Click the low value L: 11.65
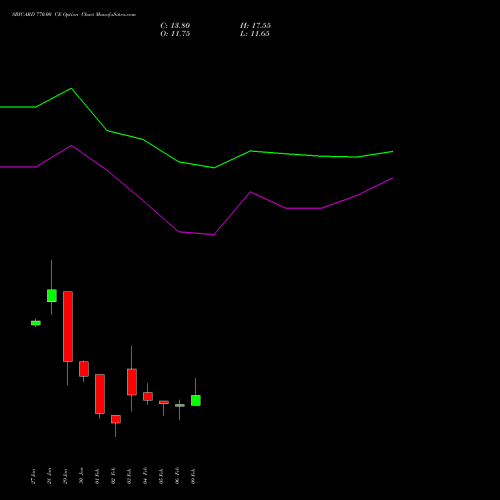Viewport: 500px width, 500px height. coord(255,34)
